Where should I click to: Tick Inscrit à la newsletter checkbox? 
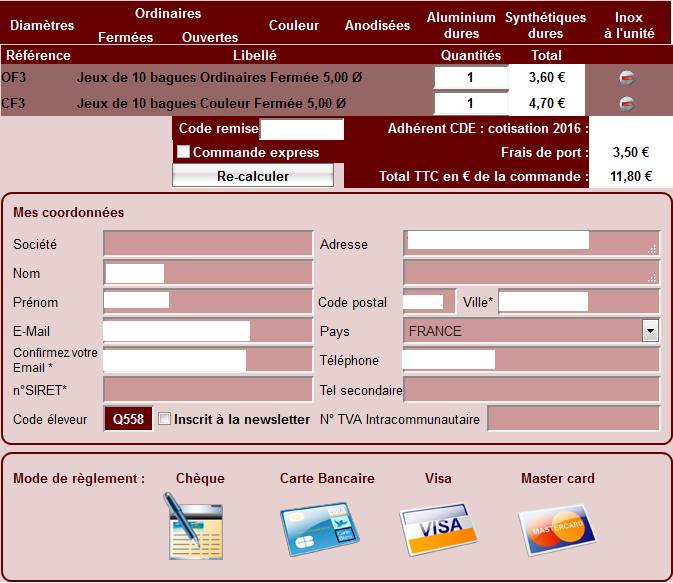tap(164, 419)
